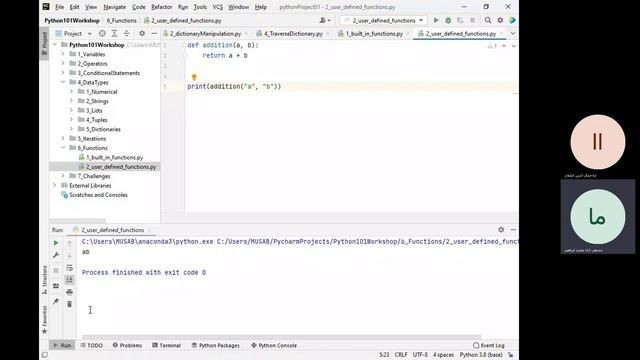Click the wrench icon in the Run panel
Screen dimensions: 640x360
56,255
